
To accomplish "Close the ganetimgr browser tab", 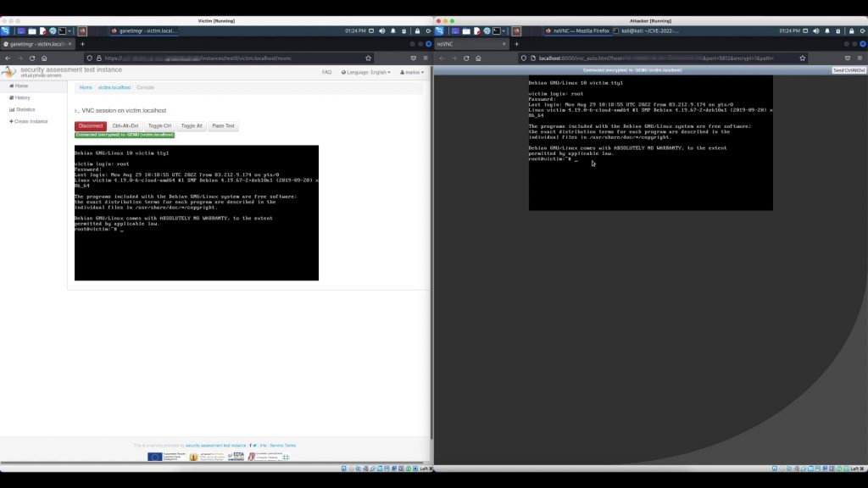I will tap(71, 43).
